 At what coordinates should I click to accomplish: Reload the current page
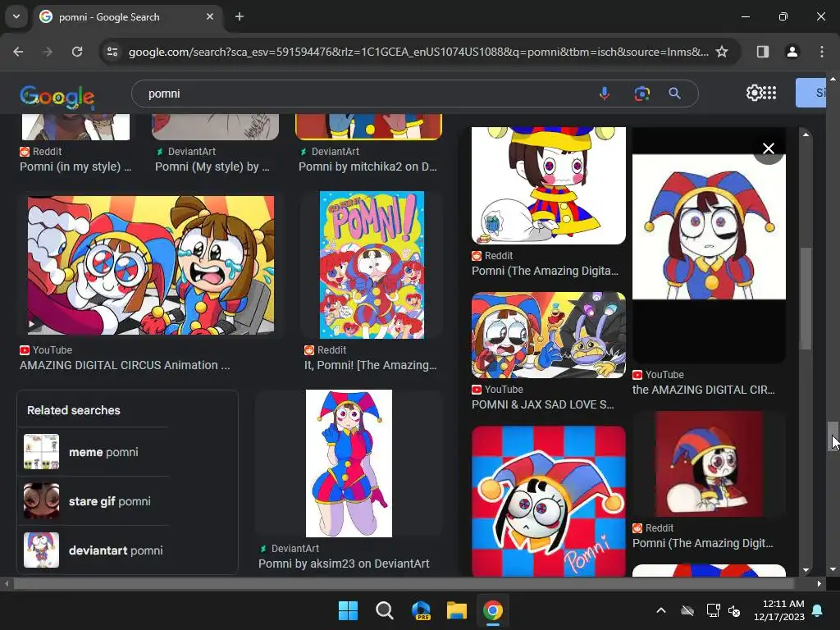coord(77,52)
